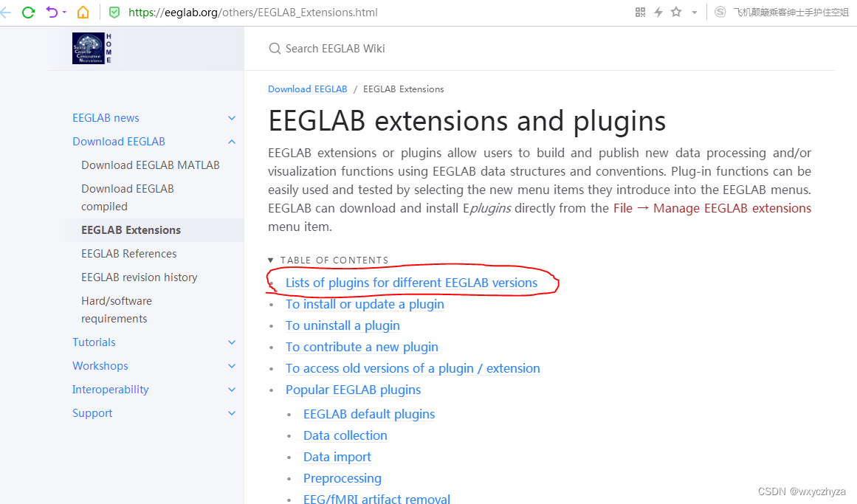Open To uninstall a plugin link
The image size is (857, 504).
[x=343, y=325]
